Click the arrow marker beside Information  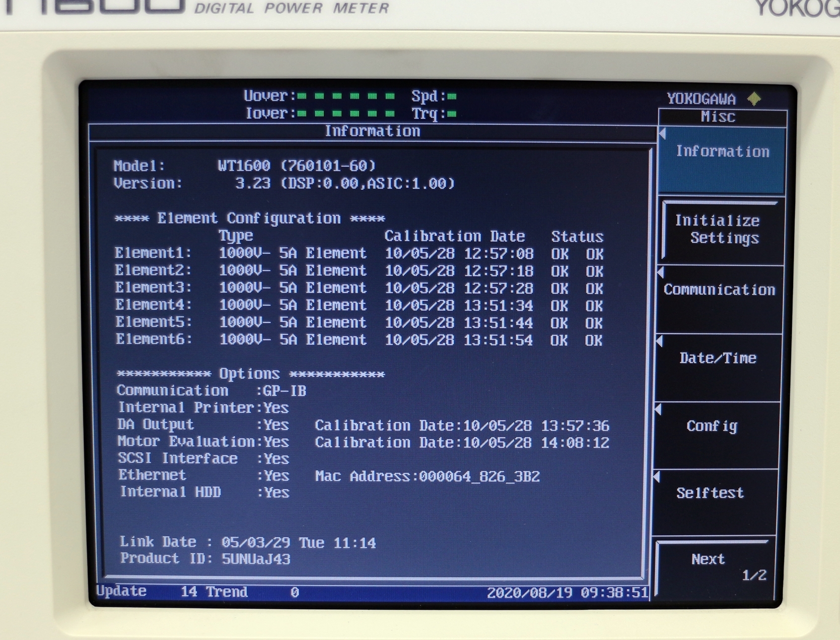point(663,134)
